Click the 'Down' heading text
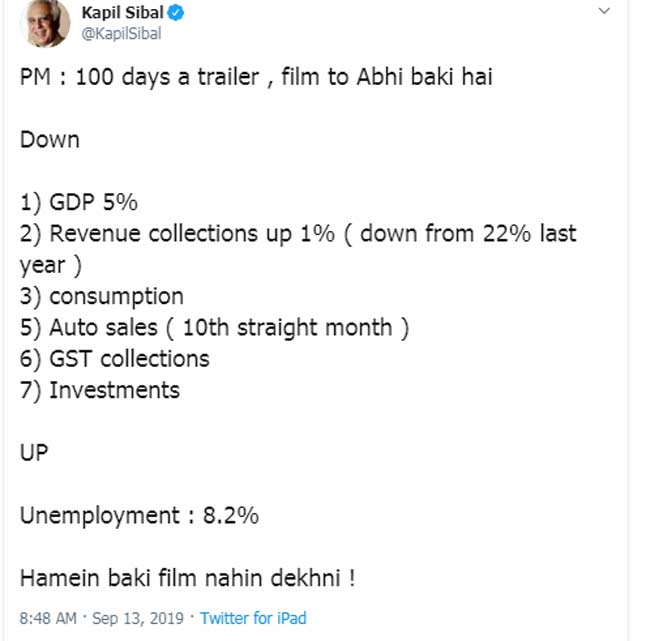The image size is (650, 641). [x=49, y=140]
